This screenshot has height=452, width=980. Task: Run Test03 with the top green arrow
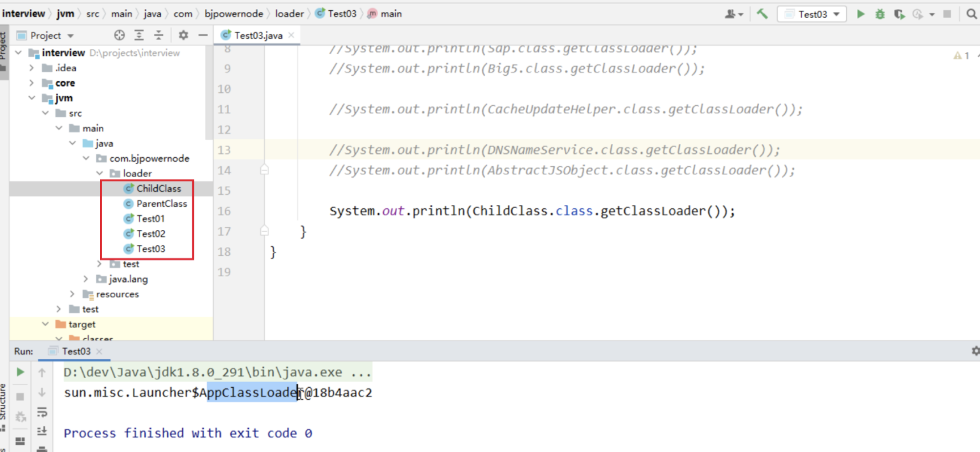tap(861, 13)
